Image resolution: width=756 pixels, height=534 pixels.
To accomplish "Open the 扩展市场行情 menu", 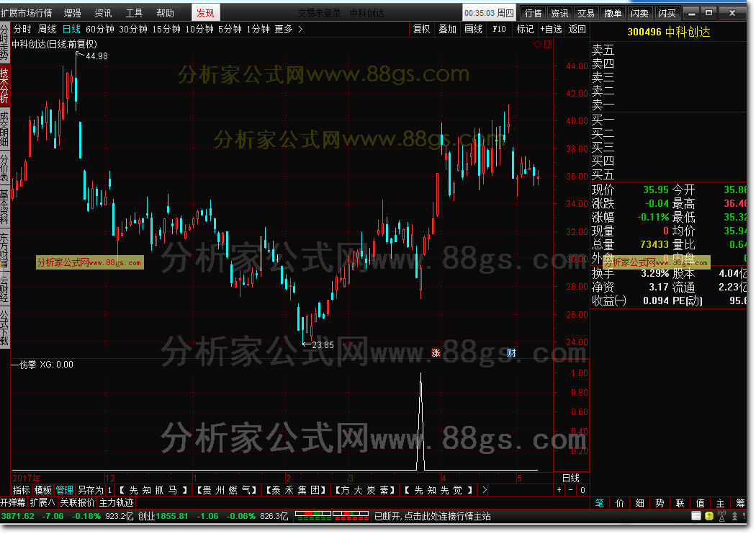I will (x=26, y=13).
